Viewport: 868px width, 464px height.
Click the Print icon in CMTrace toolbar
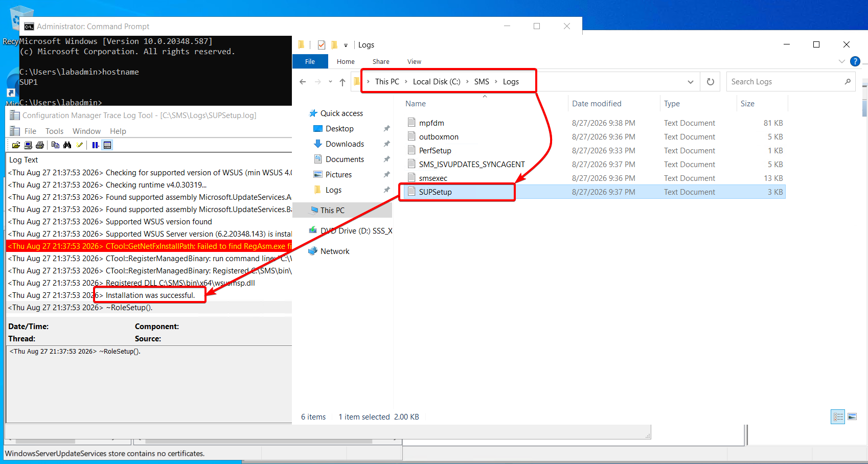pos(40,145)
